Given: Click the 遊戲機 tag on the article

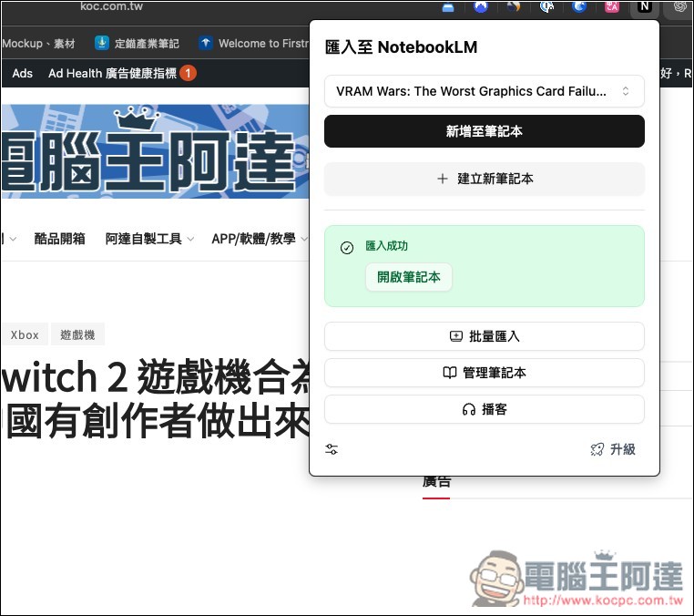Looking at the screenshot, I should click(78, 334).
